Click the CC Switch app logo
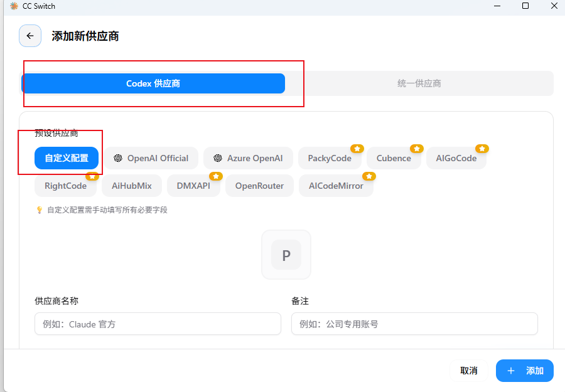The width and height of the screenshot is (565, 392). (x=14, y=6)
